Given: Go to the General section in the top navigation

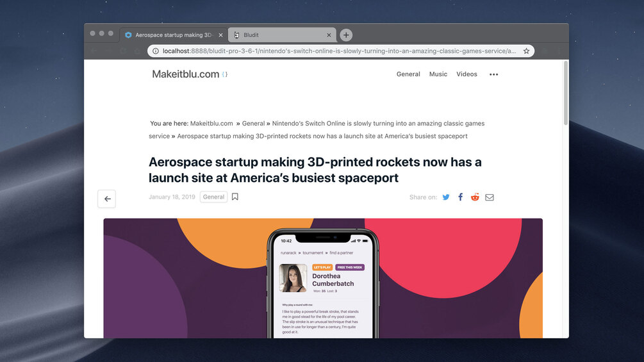Looking at the screenshot, I should coord(408,74).
